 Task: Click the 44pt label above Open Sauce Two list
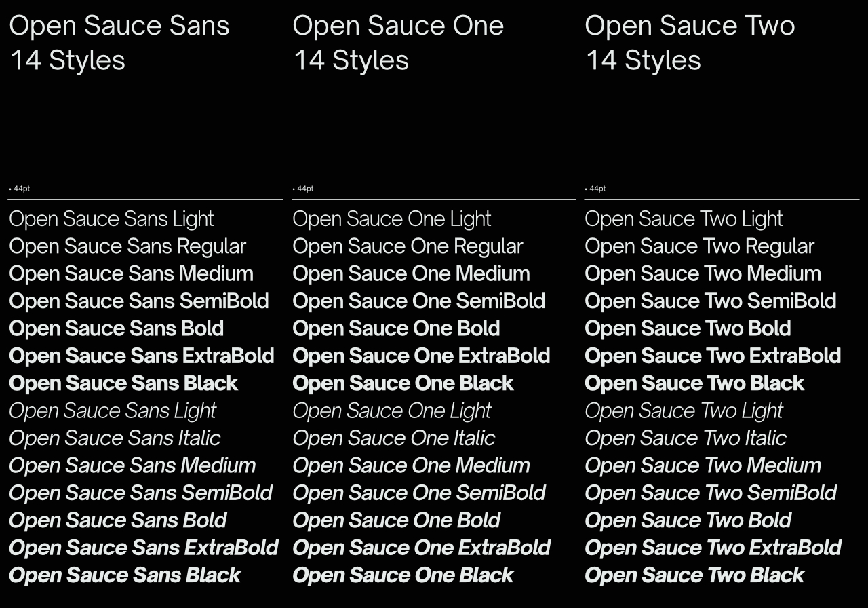[597, 189]
